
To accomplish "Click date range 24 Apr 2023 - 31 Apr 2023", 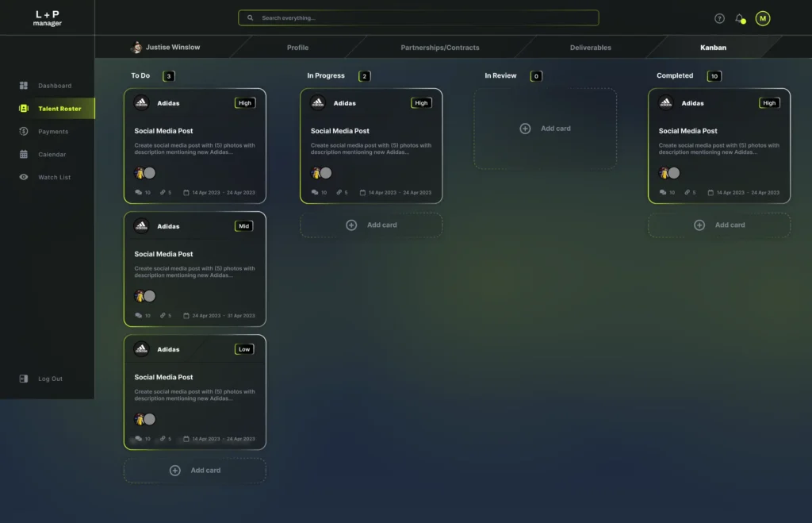I will [224, 315].
